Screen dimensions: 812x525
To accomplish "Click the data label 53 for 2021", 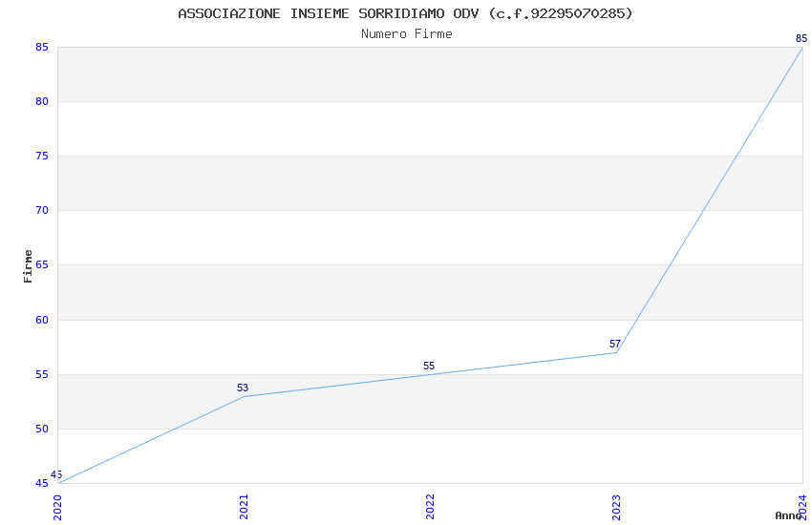I will (x=243, y=388).
